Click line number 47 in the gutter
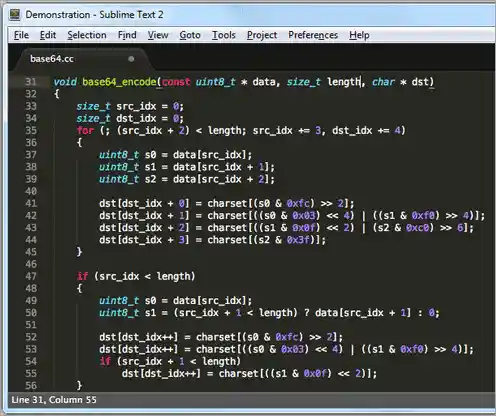496x416 pixels. coord(31,276)
